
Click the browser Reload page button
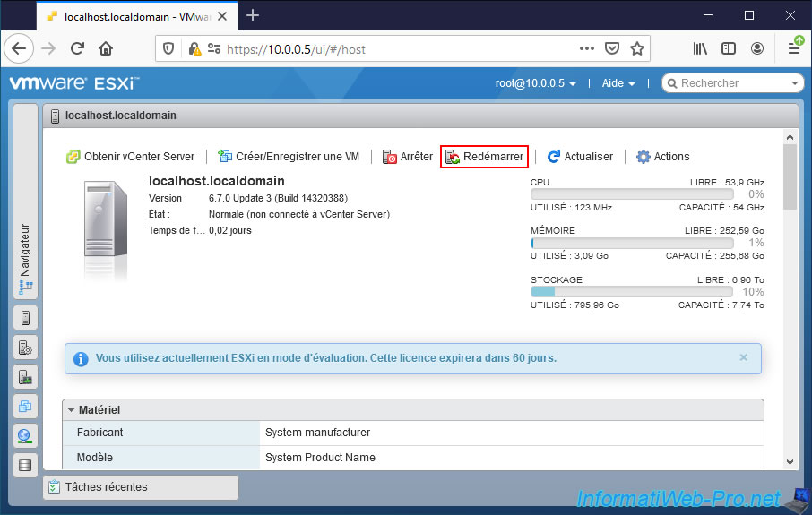[78, 48]
